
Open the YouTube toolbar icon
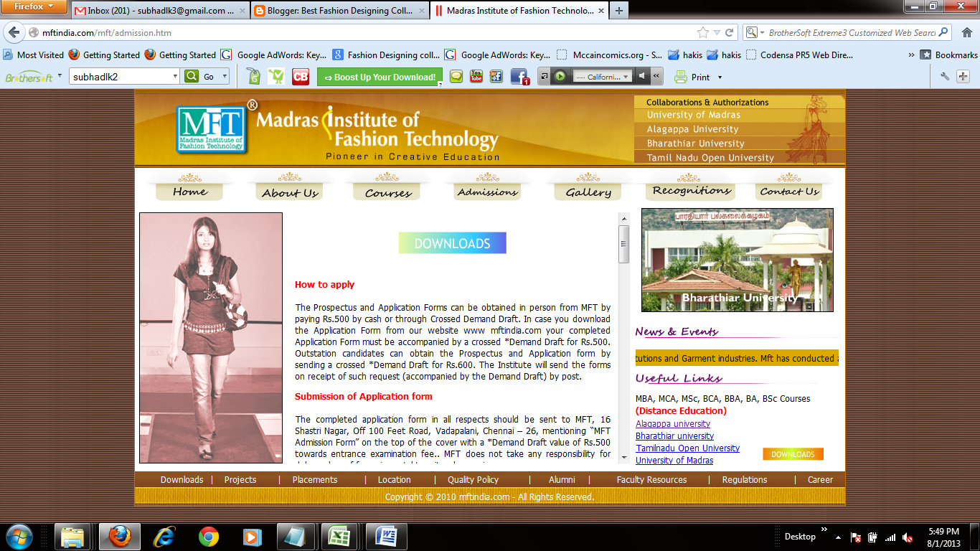pyautogui.click(x=476, y=77)
